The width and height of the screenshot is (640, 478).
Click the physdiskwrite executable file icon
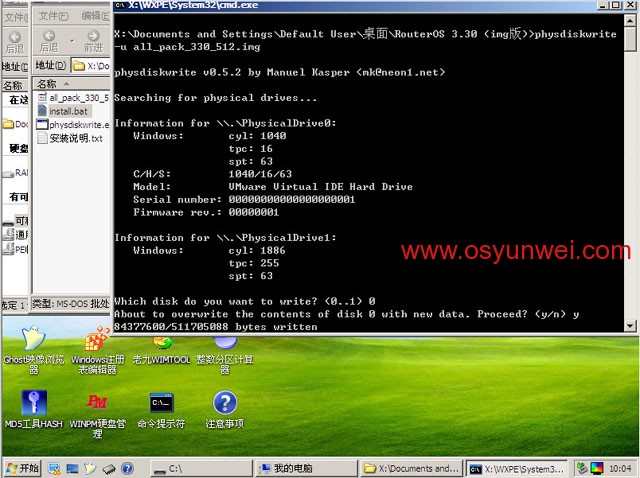42,124
